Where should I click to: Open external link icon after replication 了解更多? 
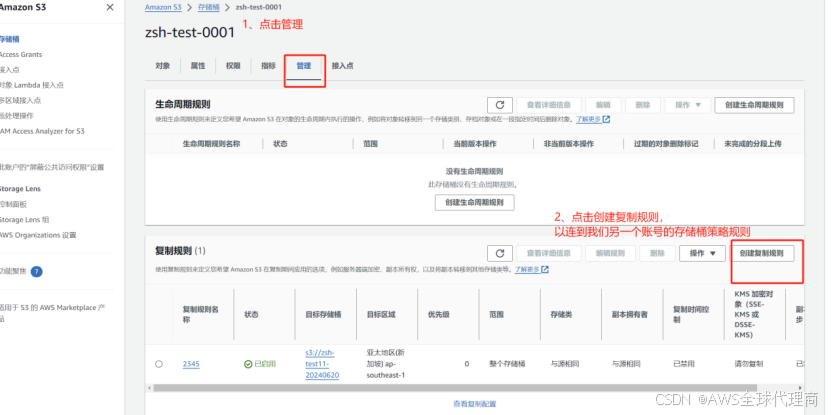click(545, 269)
